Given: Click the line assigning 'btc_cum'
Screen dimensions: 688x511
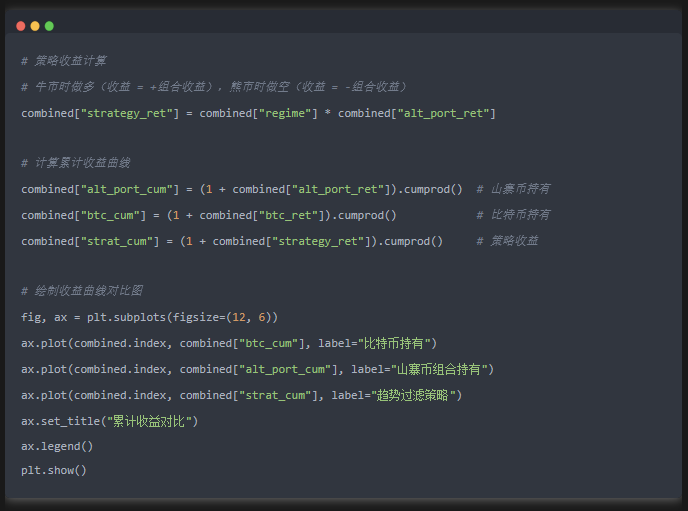Looking at the screenshot, I should click(209, 215).
